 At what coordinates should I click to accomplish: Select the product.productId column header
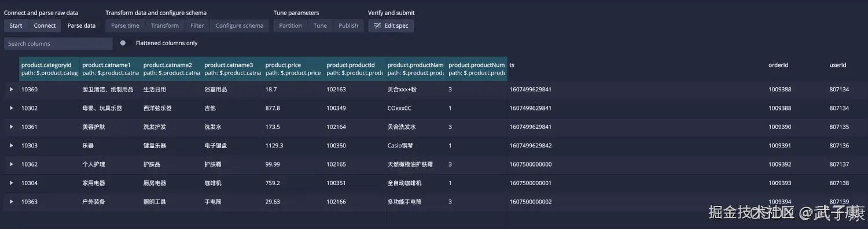pyautogui.click(x=355, y=69)
